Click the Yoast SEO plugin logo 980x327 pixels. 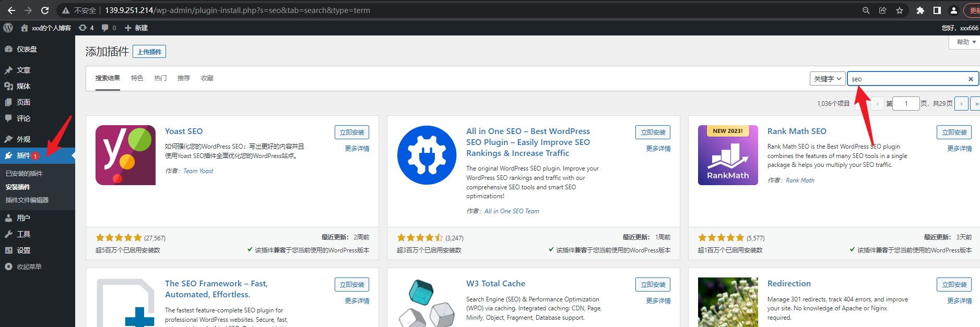point(125,155)
